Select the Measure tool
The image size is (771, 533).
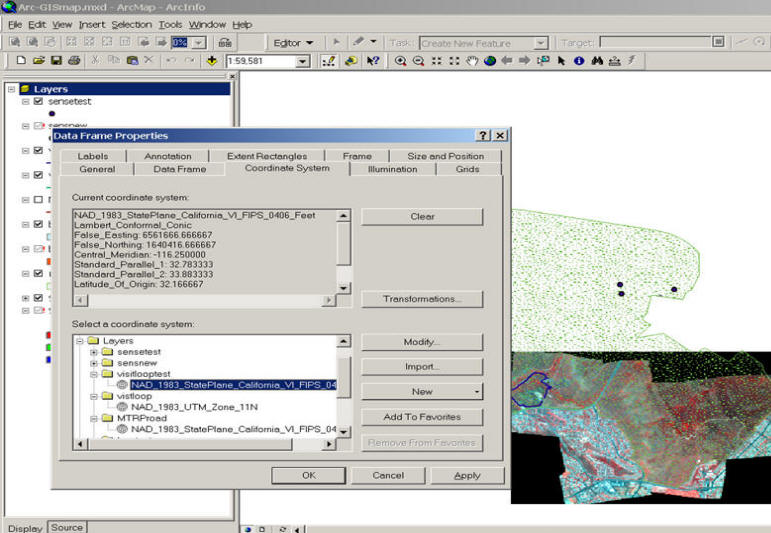point(615,61)
